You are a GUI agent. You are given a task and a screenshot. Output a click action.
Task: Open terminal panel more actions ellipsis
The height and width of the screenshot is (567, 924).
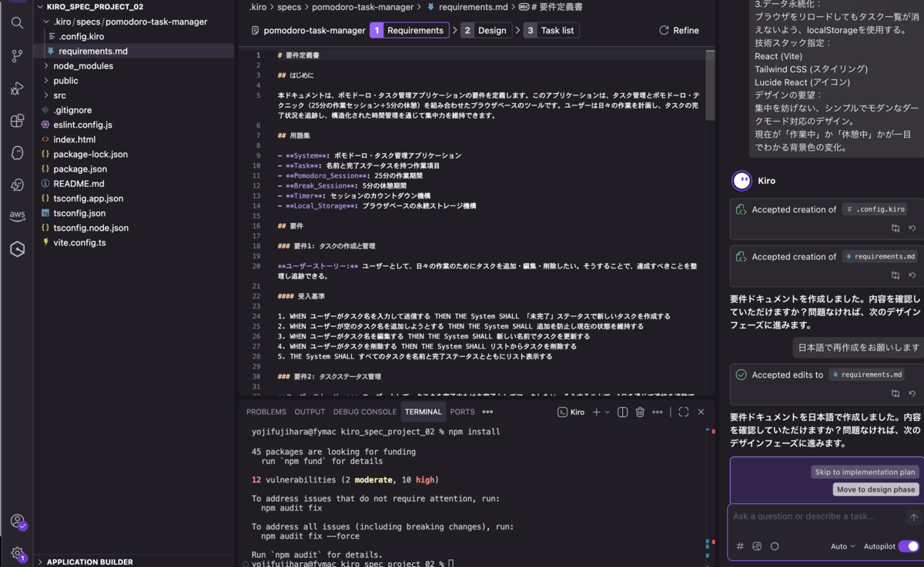click(657, 412)
